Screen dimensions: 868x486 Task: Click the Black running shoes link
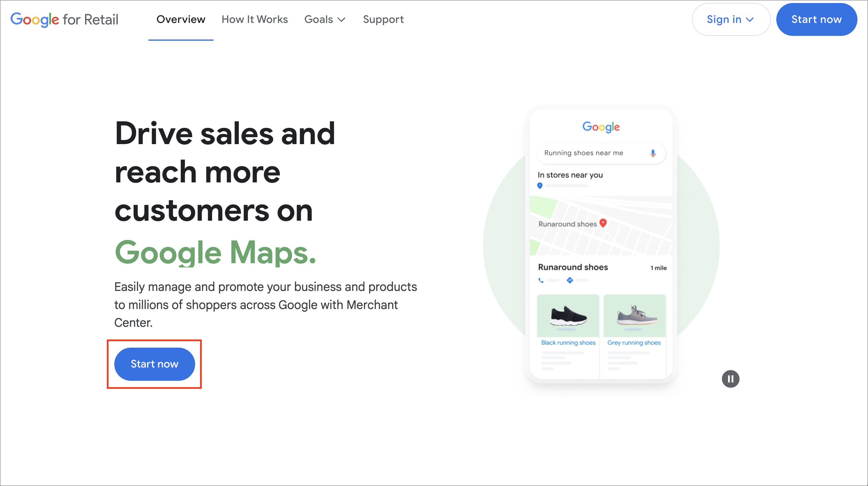(x=568, y=342)
